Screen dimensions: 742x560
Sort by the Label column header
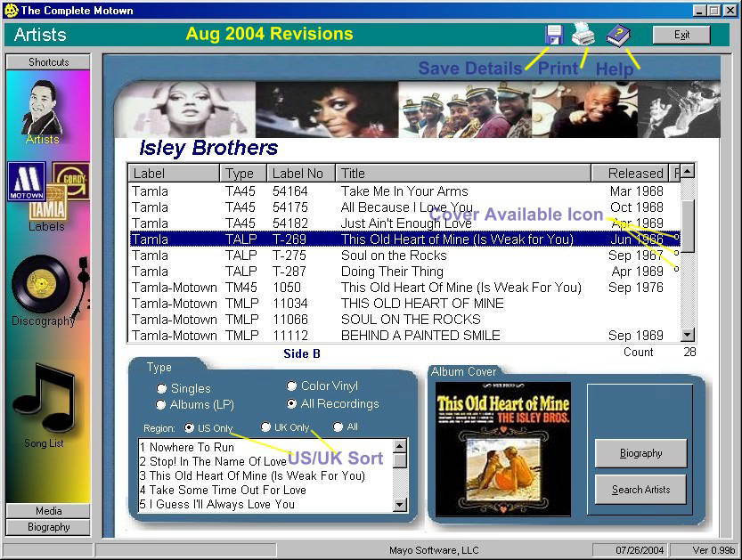point(174,173)
